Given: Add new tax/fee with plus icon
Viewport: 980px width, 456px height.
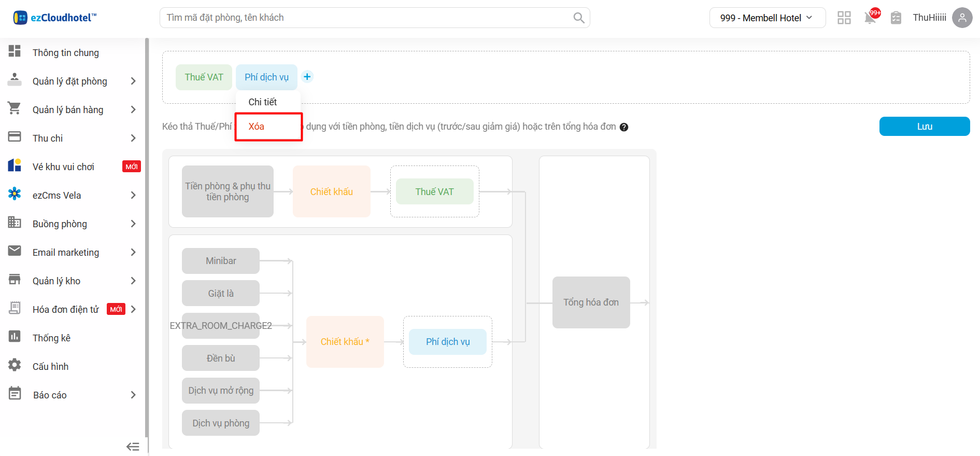Looking at the screenshot, I should 307,77.
